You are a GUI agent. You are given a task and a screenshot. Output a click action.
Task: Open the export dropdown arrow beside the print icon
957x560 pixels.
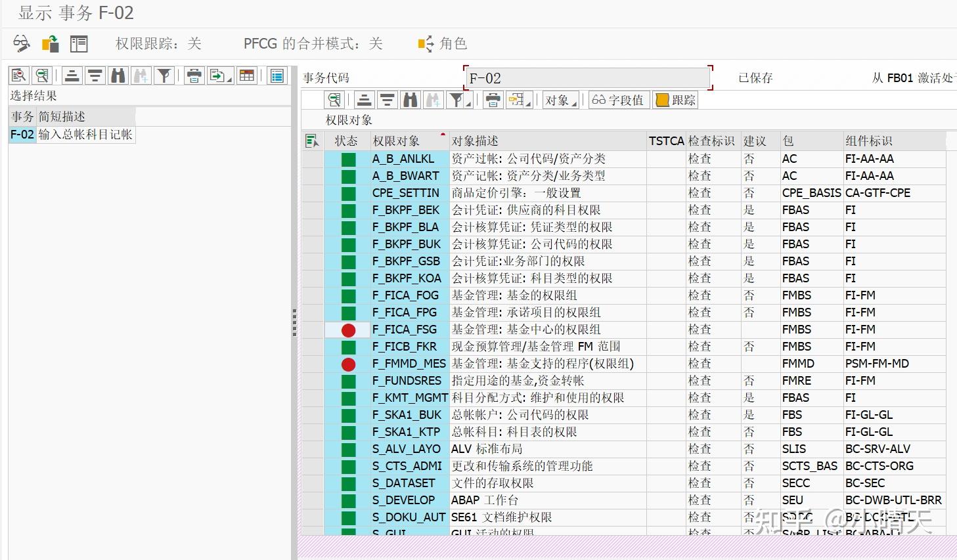[x=529, y=105]
